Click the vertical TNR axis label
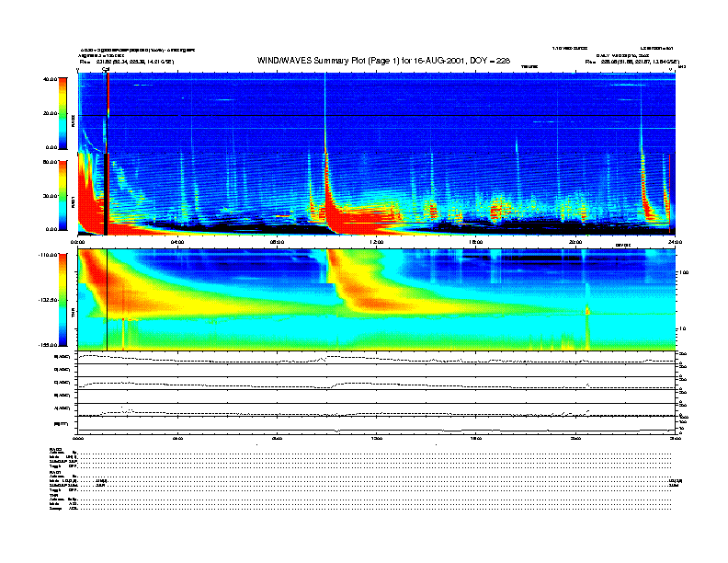 (x=73, y=315)
